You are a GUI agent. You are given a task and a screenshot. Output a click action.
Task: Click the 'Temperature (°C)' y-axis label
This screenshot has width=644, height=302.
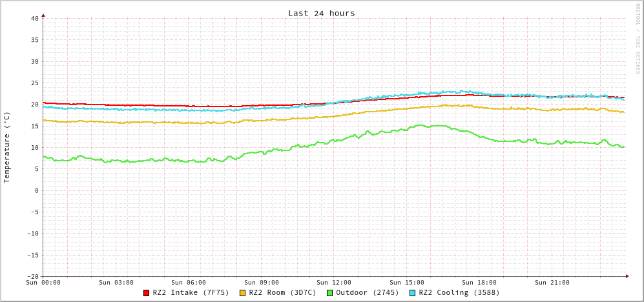(7, 147)
